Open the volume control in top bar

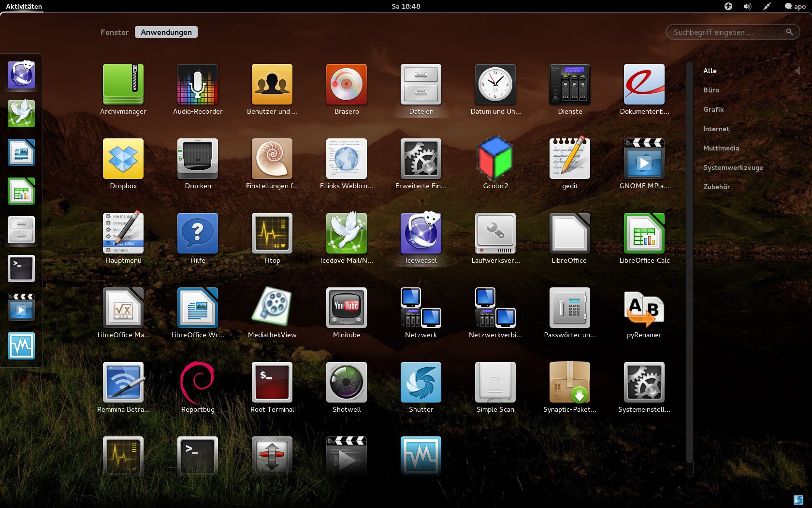tap(747, 6)
